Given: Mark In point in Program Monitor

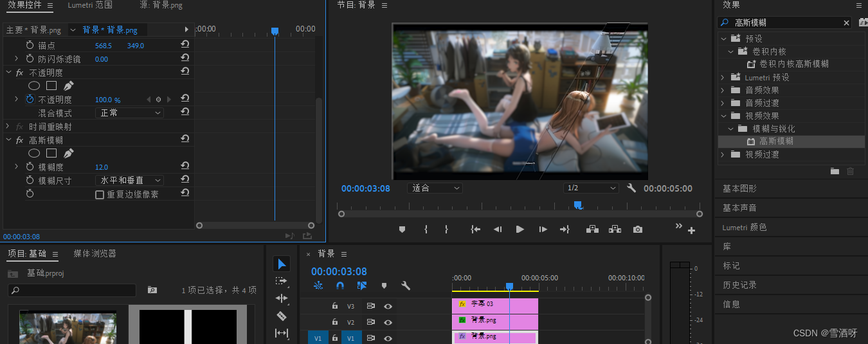Looking at the screenshot, I should [426, 229].
